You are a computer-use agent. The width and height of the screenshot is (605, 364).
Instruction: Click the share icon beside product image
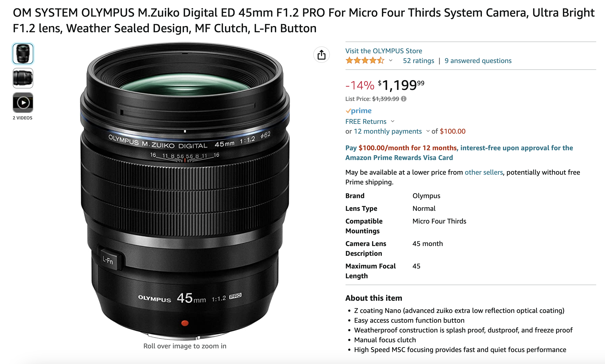tap(321, 54)
